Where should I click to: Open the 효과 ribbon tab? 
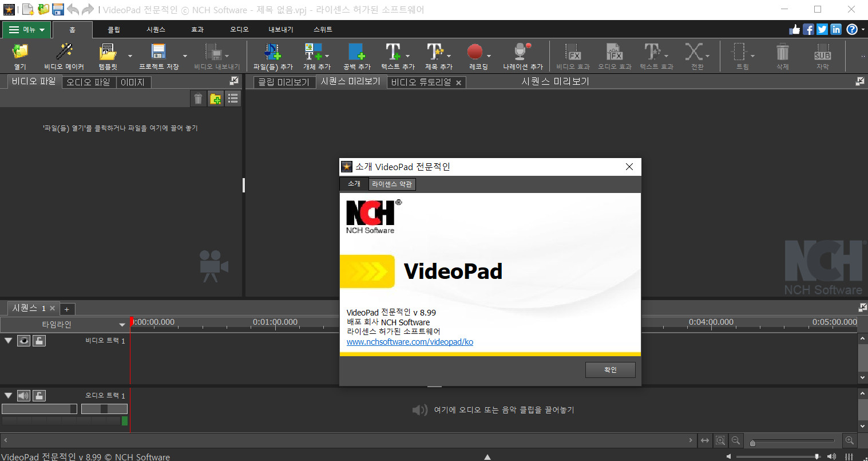[x=197, y=30]
